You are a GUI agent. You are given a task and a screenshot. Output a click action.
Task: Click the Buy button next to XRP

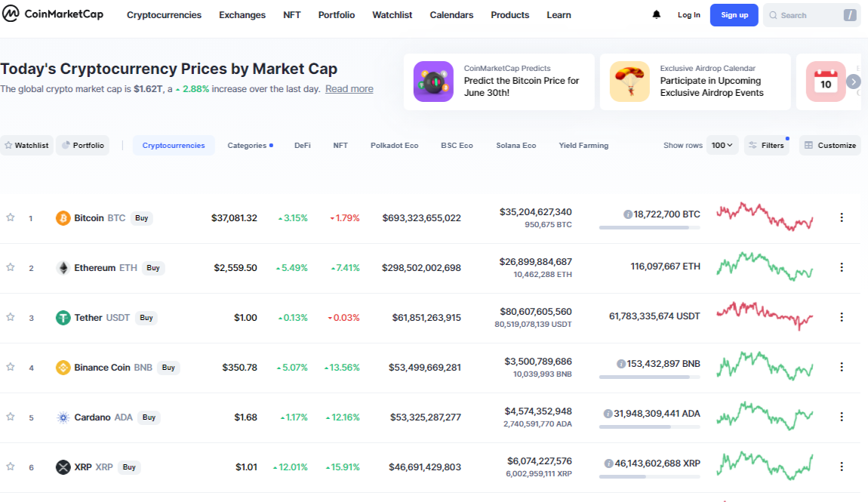[x=129, y=467]
